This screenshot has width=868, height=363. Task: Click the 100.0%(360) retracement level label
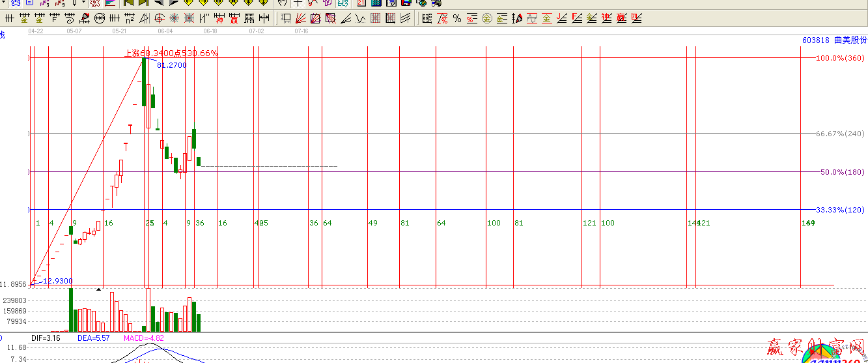point(840,59)
